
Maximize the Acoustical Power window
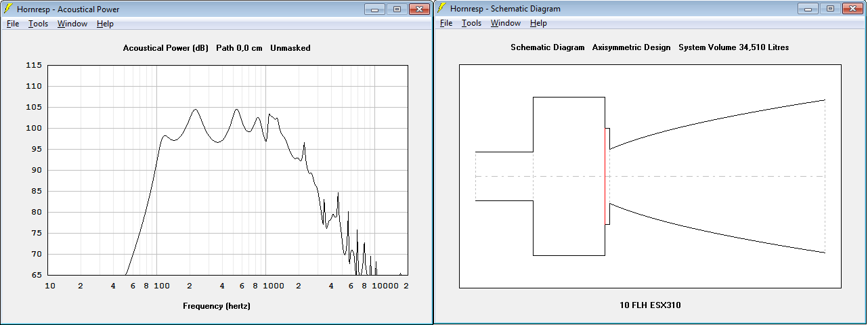(x=396, y=9)
